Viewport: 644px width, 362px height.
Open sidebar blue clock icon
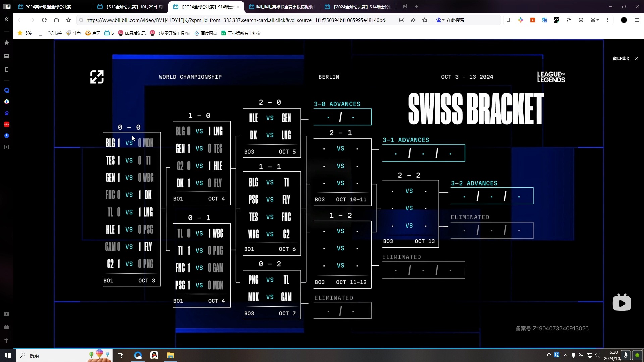coord(6,136)
